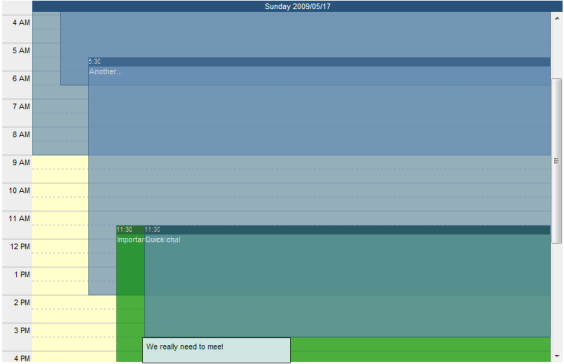
Task: Select the Sunday 2009/05/17 day header
Action: tap(297, 6)
